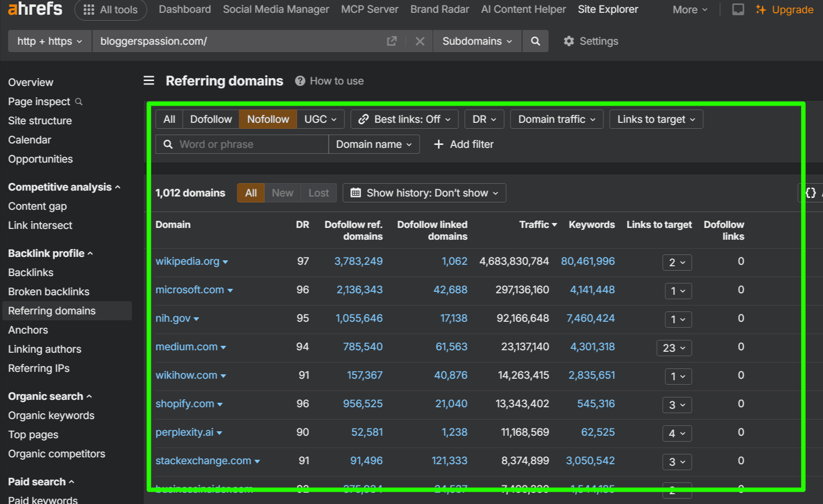This screenshot has height=504, width=823.
Task: Expand the Subdomains mode selector
Action: coord(476,41)
